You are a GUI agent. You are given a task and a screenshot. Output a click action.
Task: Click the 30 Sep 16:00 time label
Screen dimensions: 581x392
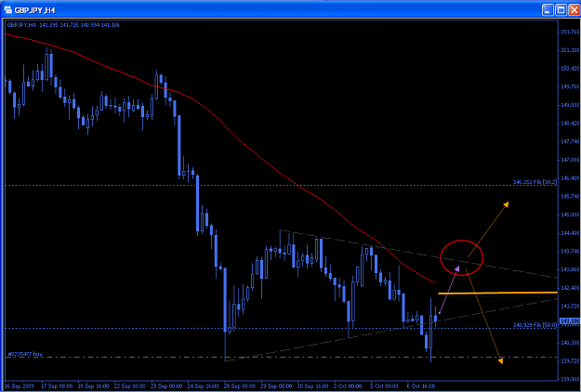(x=311, y=385)
